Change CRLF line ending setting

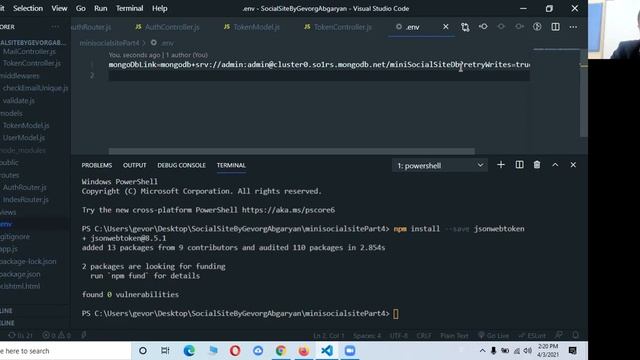click(x=424, y=336)
